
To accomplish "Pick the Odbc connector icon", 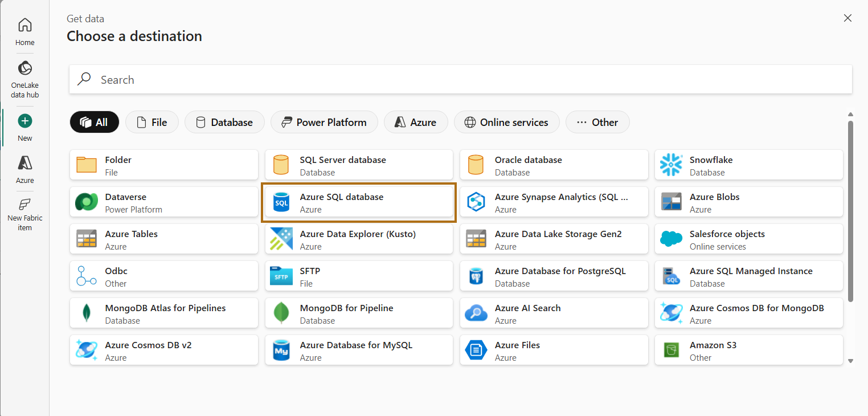I will (87, 276).
